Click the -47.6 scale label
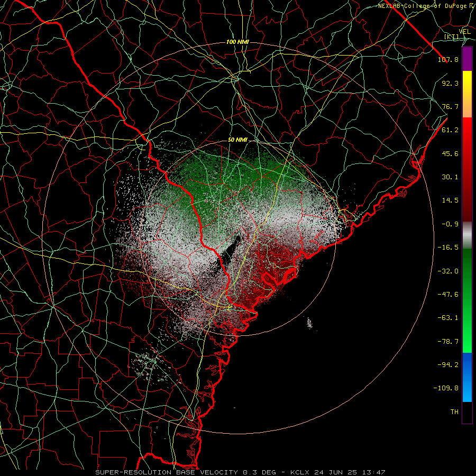The width and height of the screenshot is (476, 476). coord(448,295)
